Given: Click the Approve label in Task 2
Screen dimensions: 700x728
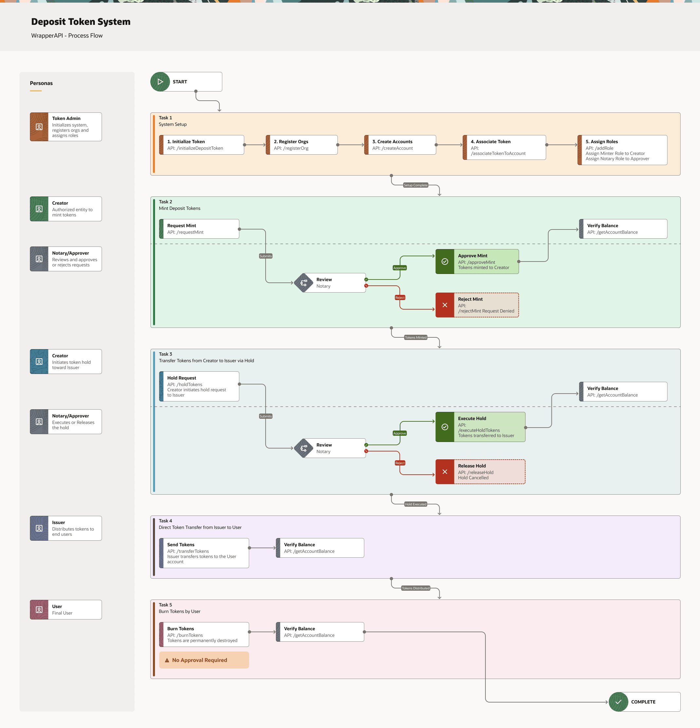Looking at the screenshot, I should [x=400, y=268].
